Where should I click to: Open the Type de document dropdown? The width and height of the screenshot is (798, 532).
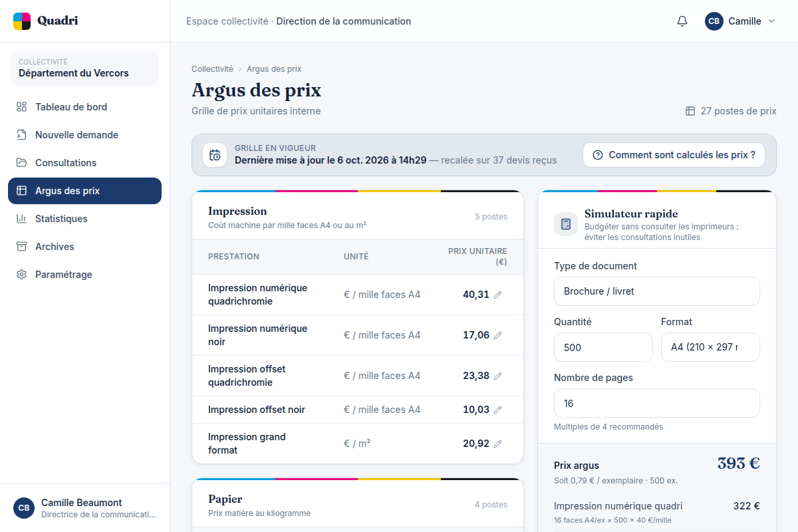point(657,291)
